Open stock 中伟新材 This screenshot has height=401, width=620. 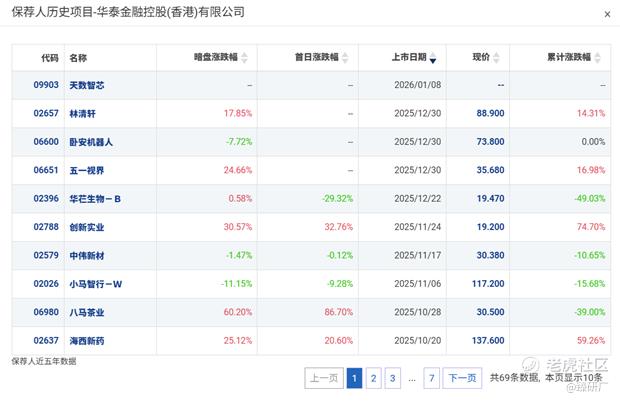click(x=87, y=256)
